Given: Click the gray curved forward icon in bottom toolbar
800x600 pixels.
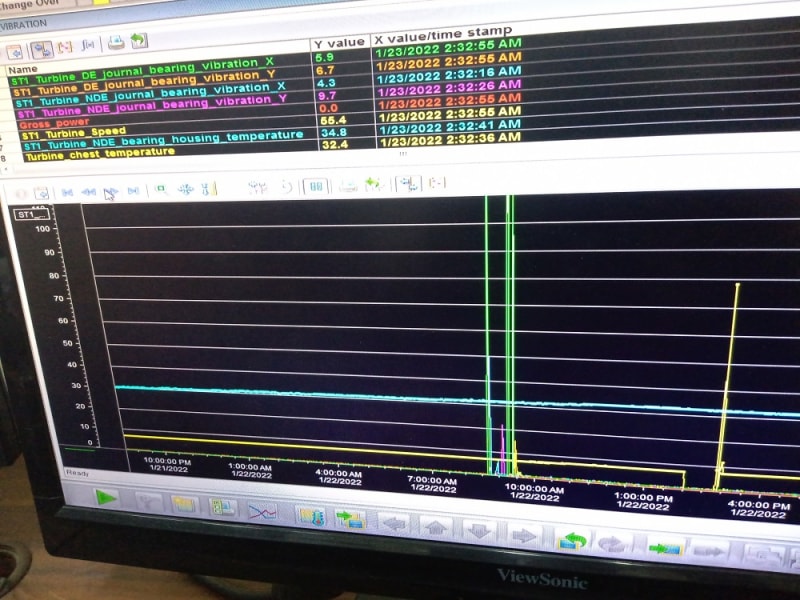Looking at the screenshot, I should pos(613,545).
